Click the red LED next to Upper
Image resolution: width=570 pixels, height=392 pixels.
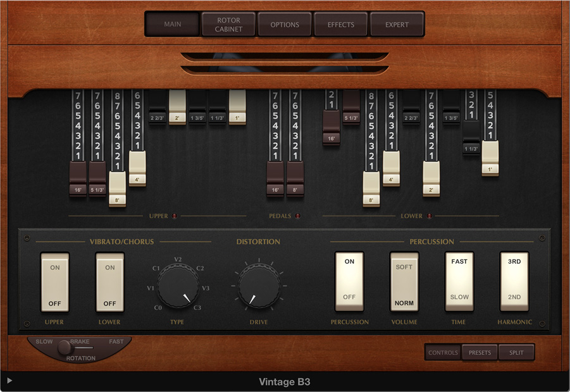click(x=175, y=216)
